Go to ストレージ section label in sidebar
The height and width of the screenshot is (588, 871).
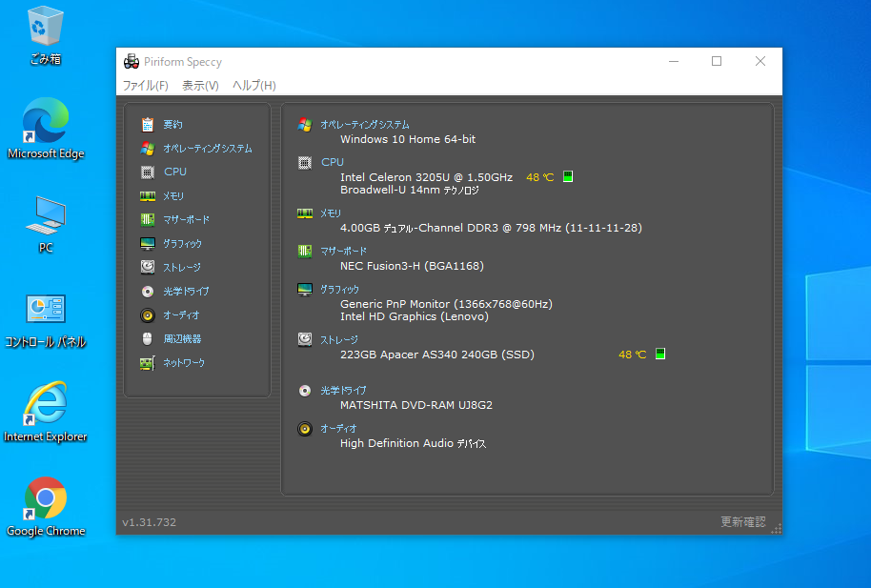182,268
